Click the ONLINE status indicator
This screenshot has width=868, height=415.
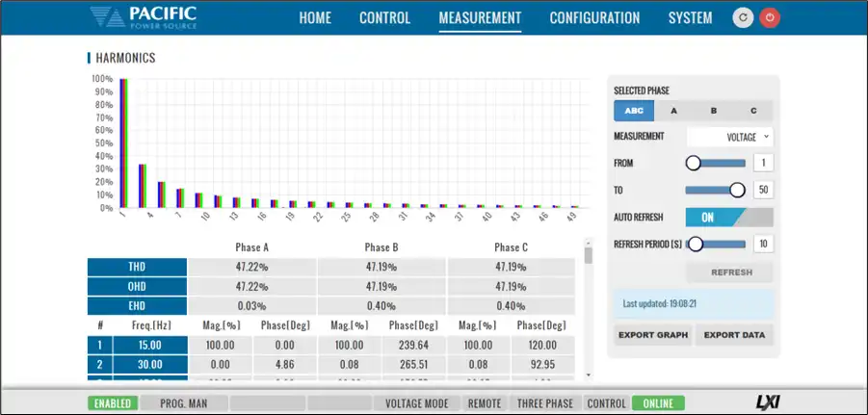pos(658,403)
